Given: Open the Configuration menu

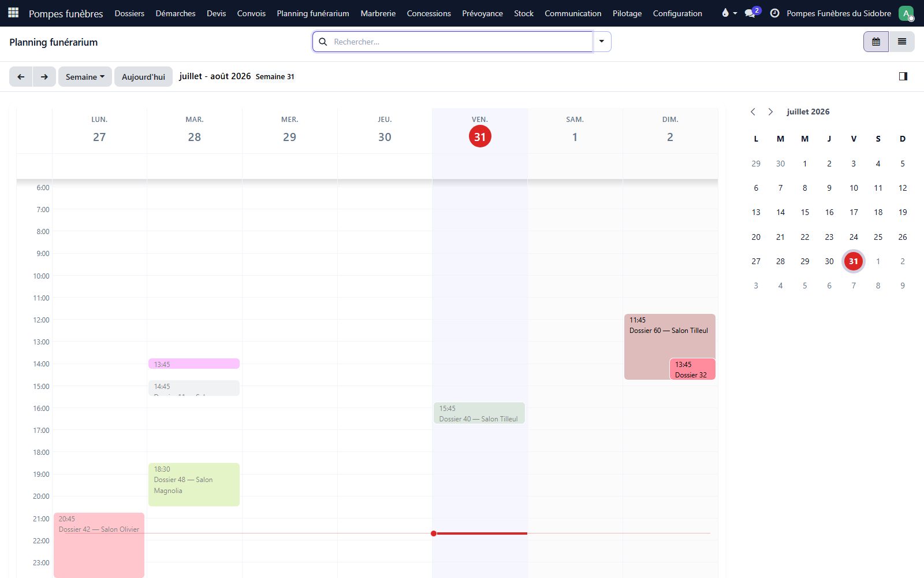Looking at the screenshot, I should pyautogui.click(x=677, y=13).
